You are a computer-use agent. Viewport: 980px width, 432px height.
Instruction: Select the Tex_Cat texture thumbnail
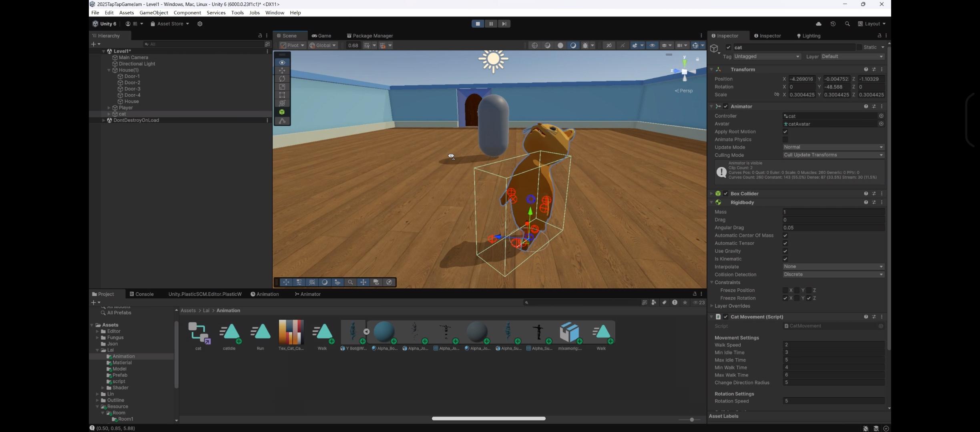291,332
